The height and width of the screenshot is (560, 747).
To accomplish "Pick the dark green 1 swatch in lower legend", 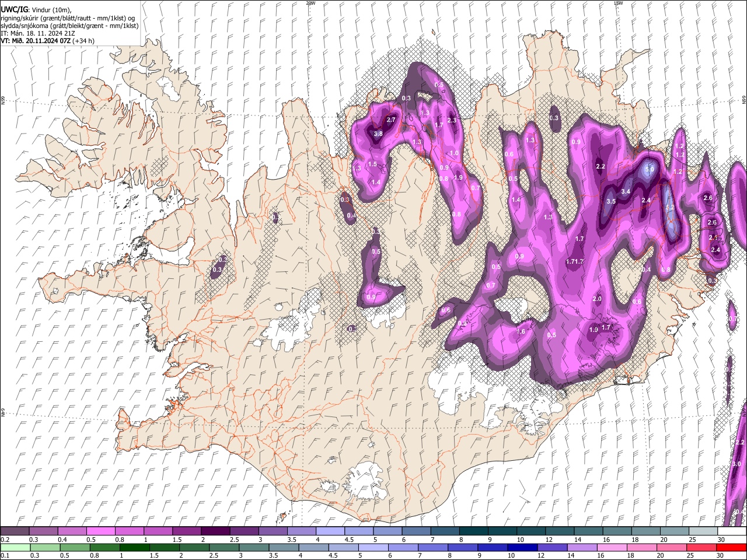I will (x=134, y=547).
